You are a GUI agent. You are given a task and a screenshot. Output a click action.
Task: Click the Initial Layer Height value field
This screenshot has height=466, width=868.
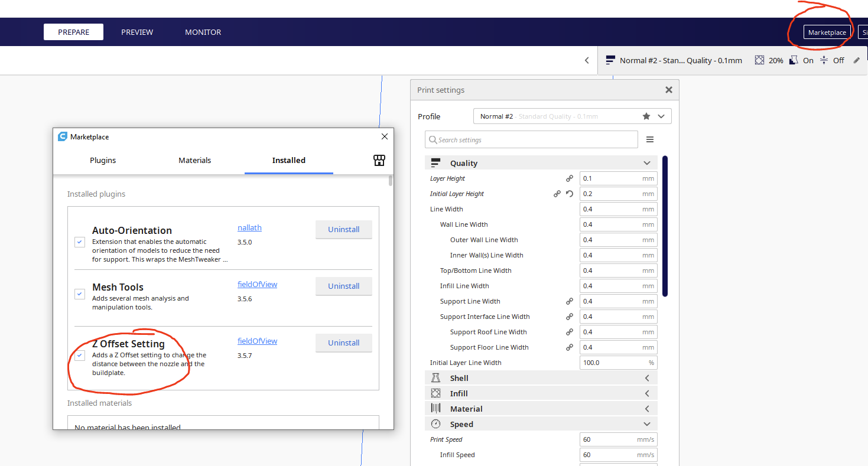[x=618, y=194]
